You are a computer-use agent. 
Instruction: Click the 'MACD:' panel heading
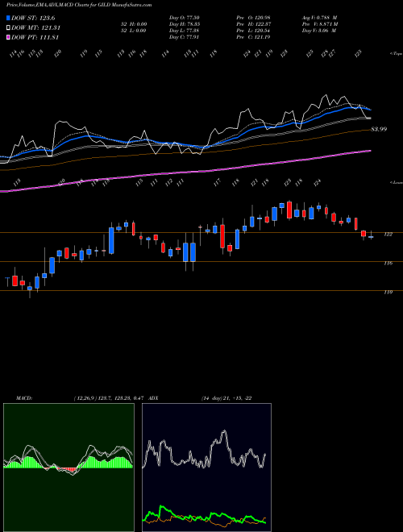pos(24,398)
